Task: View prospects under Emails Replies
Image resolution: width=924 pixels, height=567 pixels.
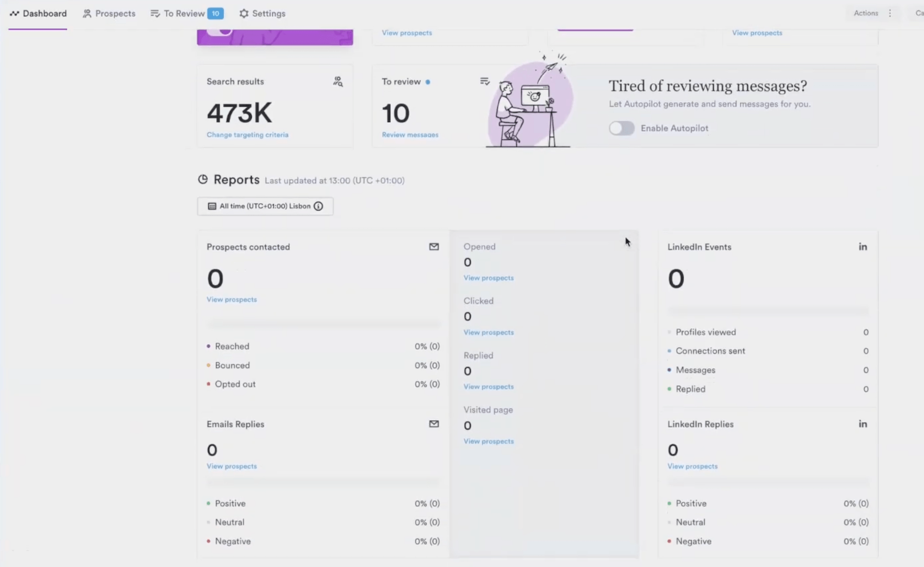Action: [x=232, y=466]
